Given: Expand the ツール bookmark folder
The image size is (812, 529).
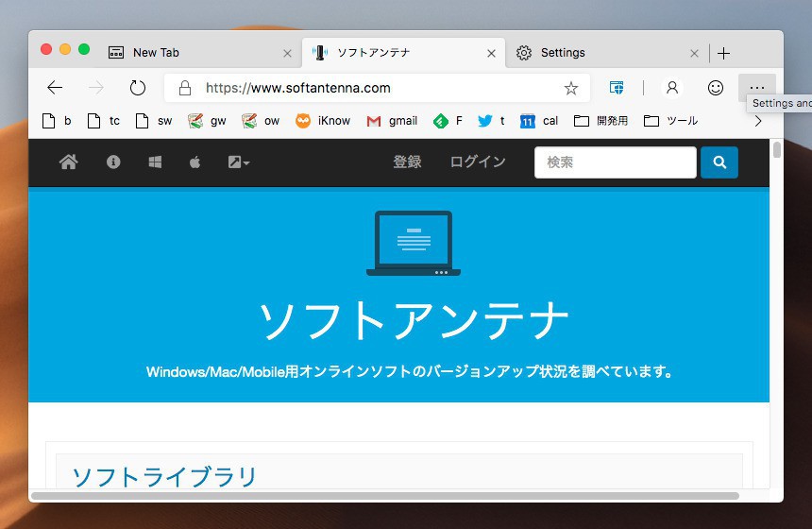Looking at the screenshot, I should coord(670,121).
